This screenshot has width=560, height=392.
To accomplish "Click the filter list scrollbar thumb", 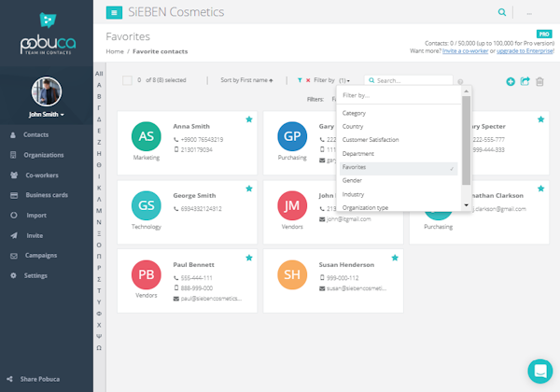I will tap(466, 141).
